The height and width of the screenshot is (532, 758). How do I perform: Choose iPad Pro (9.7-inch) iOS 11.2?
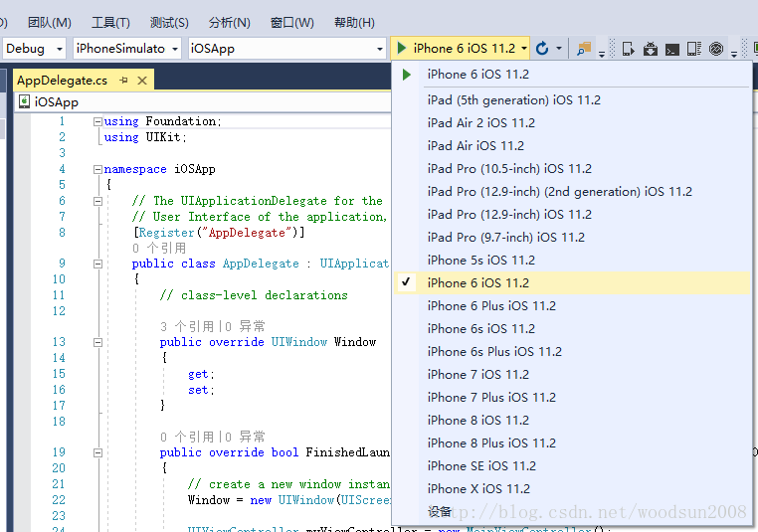tap(572, 238)
